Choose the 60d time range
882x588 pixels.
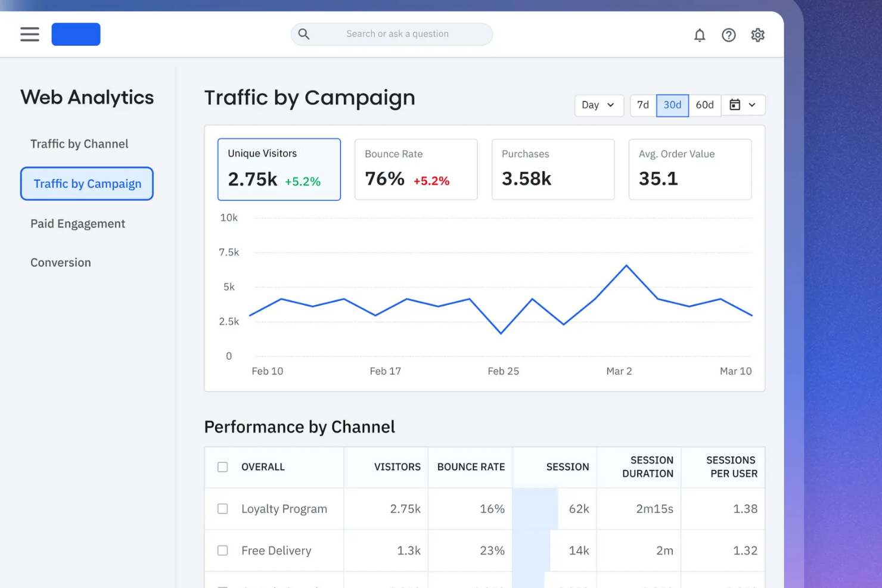click(704, 105)
